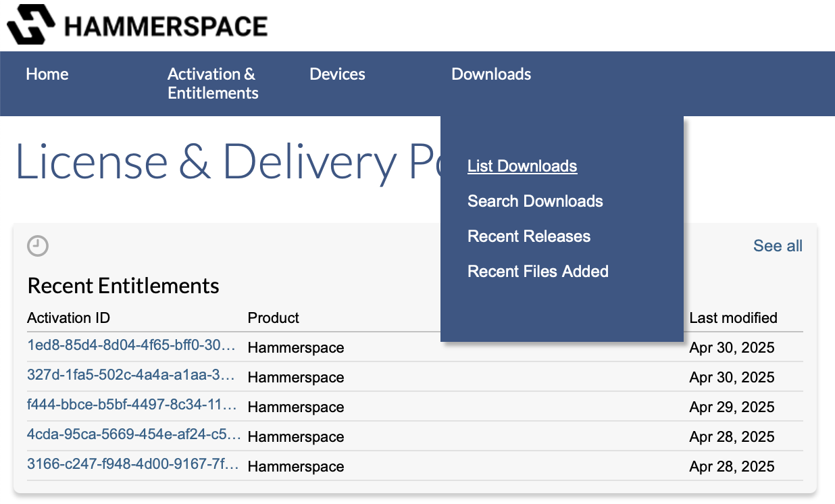
Task: Click the Apr 28, 2025 date in 3166 row
Action: pos(732,467)
